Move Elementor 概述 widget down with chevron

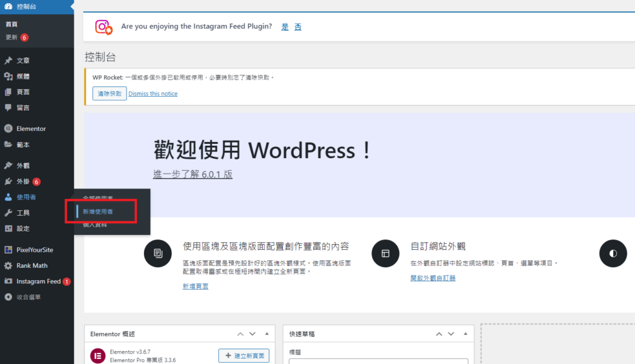click(252, 334)
